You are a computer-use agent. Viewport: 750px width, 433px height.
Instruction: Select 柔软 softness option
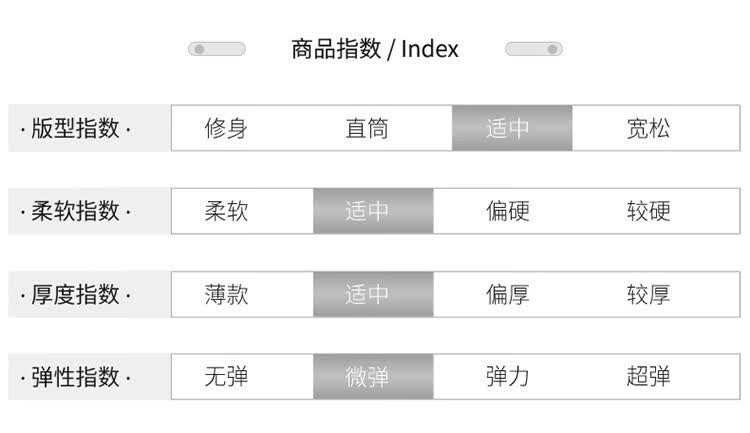[x=226, y=211]
